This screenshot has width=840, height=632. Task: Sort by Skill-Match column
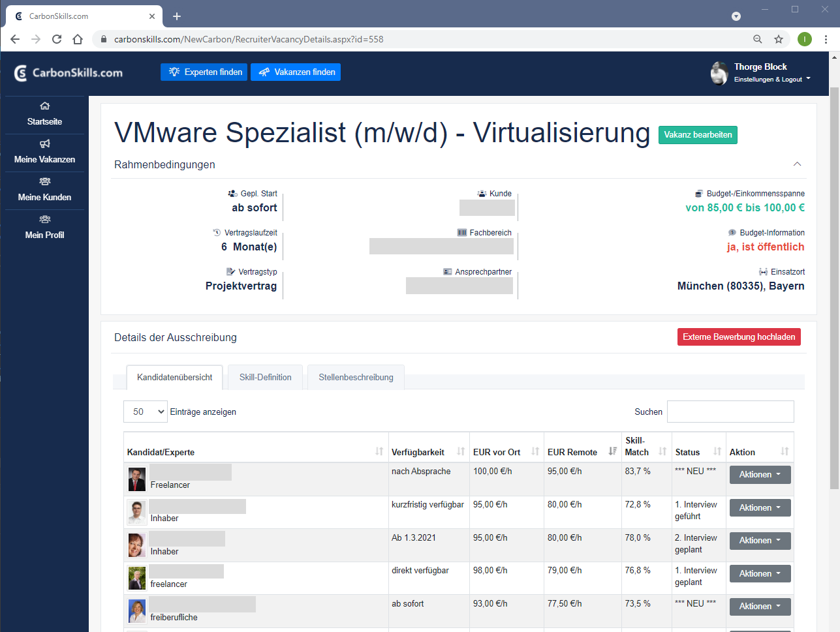tap(662, 451)
